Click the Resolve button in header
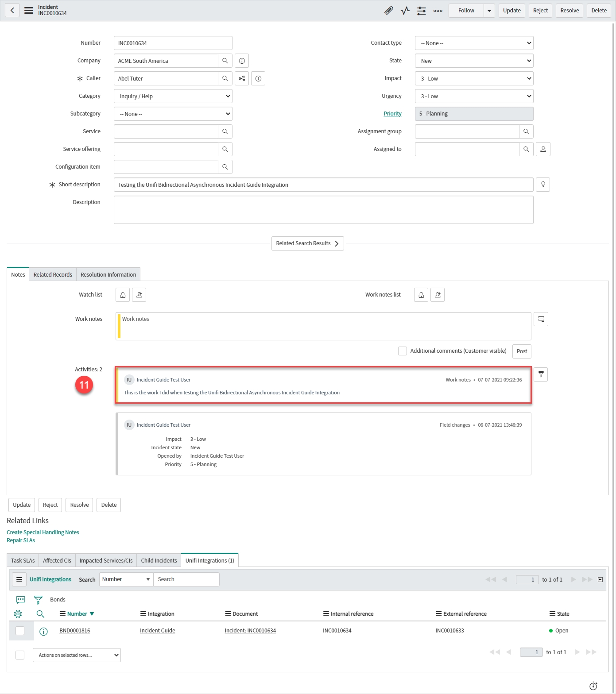 (569, 11)
